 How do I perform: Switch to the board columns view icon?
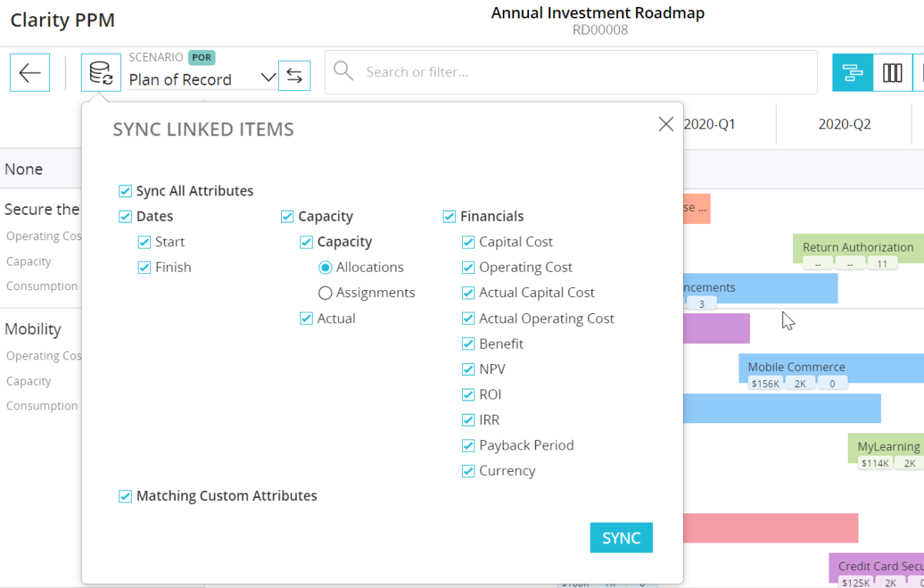892,72
